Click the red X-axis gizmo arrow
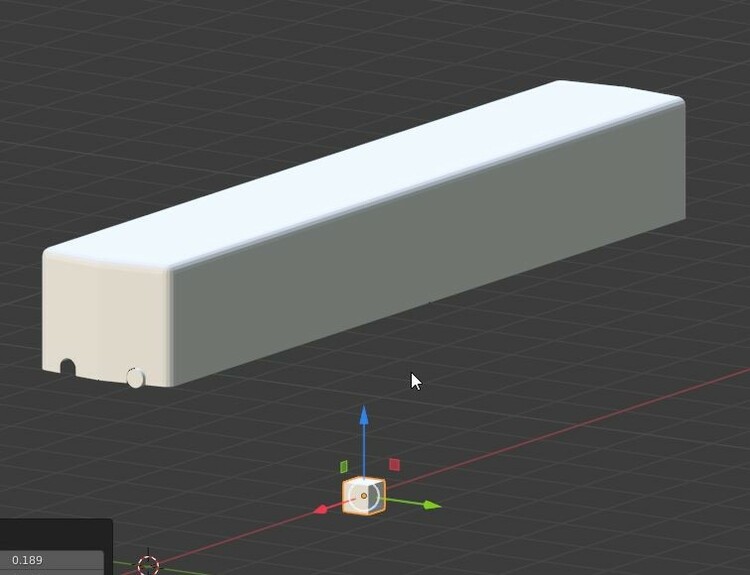750x575 pixels. point(322,509)
